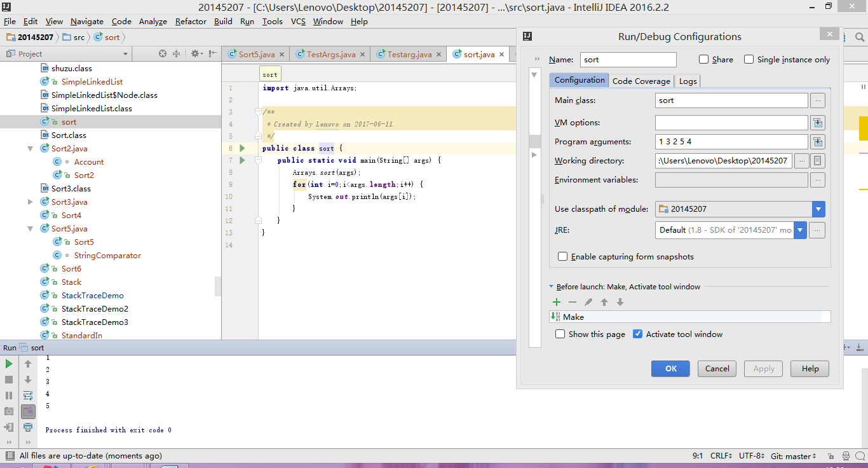Browse JRE with the ellipsis button
The height and width of the screenshot is (468, 868).
(818, 230)
